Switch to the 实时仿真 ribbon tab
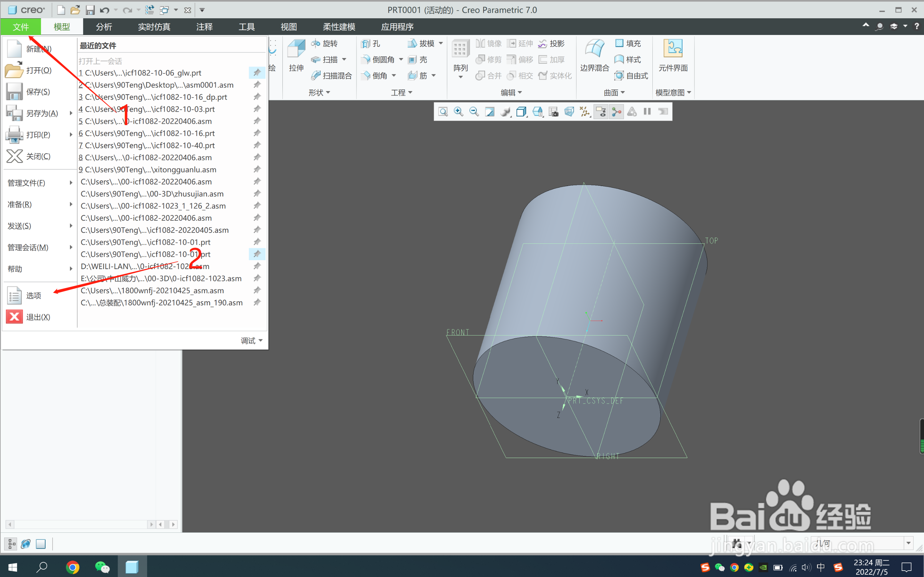The height and width of the screenshot is (577, 924). click(154, 27)
